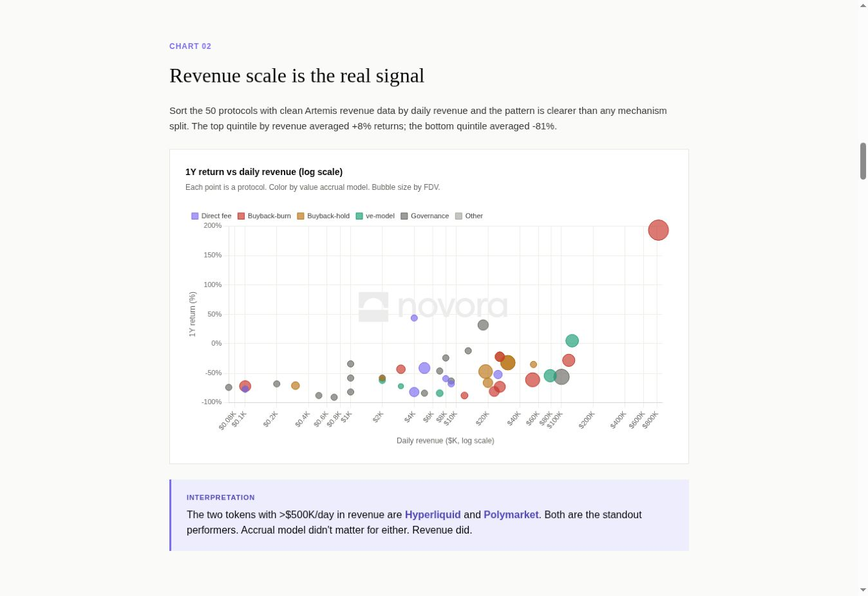Toggle the Governance legend entry
Viewport: 868px width, 596px height.
(x=425, y=216)
